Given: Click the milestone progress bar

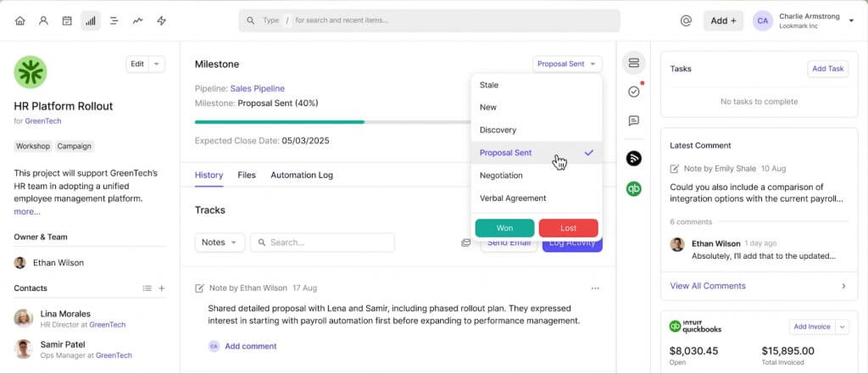Looking at the screenshot, I should [x=332, y=122].
